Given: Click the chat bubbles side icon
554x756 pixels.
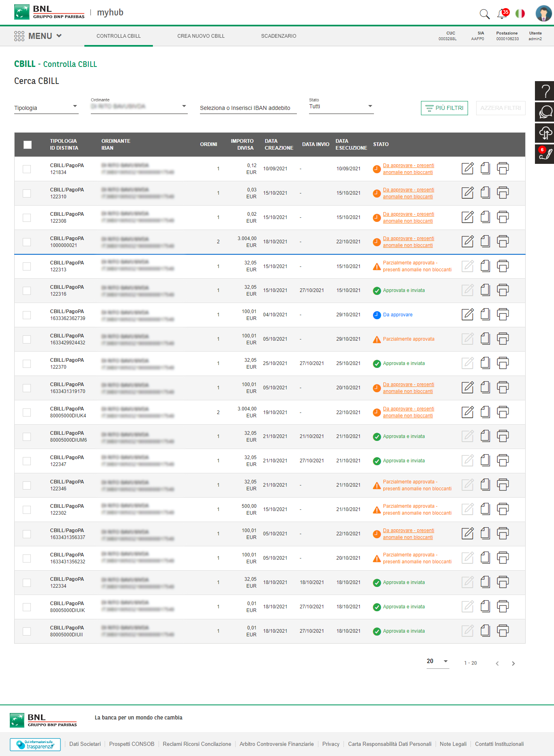Looking at the screenshot, I should [x=545, y=112].
